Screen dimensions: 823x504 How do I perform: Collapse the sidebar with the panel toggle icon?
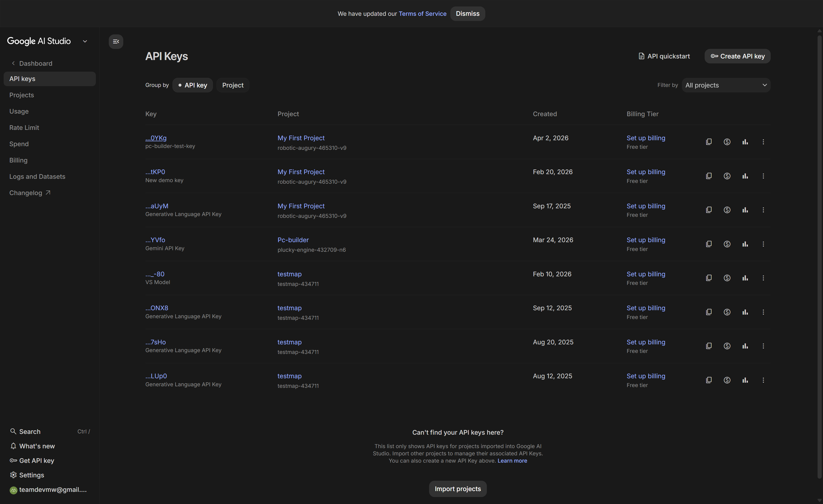(116, 42)
